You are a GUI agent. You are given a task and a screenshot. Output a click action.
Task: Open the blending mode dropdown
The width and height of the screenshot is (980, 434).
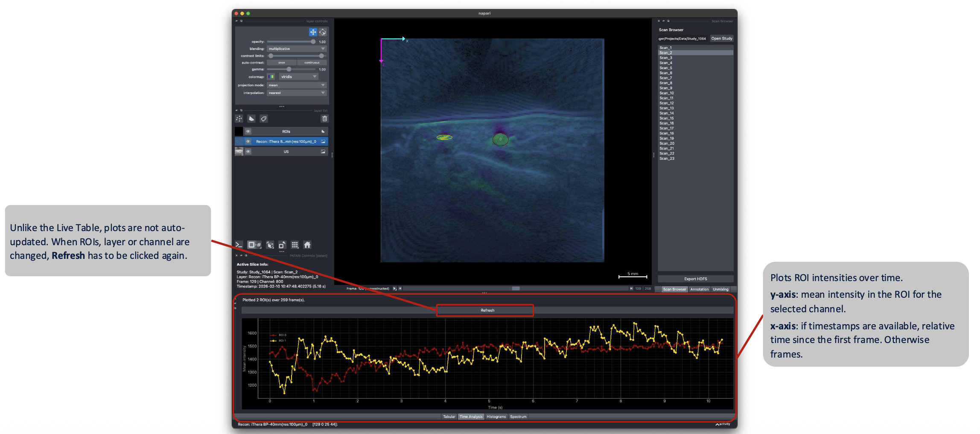click(297, 49)
